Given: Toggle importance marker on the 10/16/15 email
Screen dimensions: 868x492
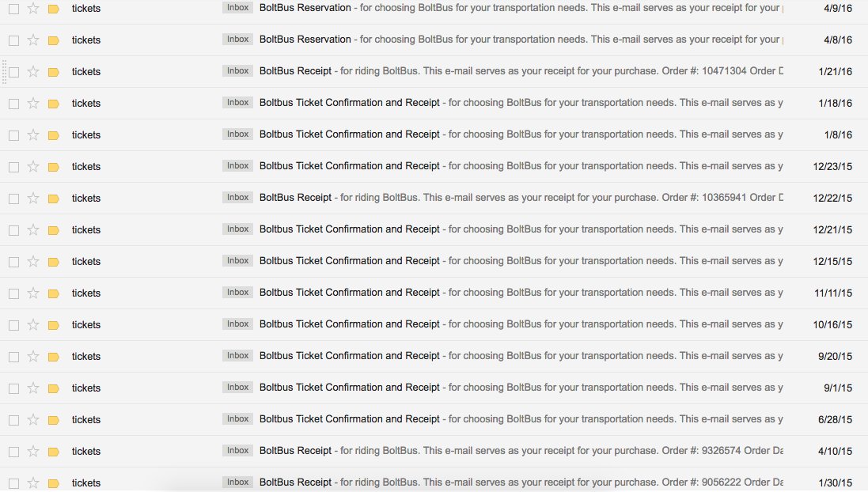Looking at the screenshot, I should 54,325.
